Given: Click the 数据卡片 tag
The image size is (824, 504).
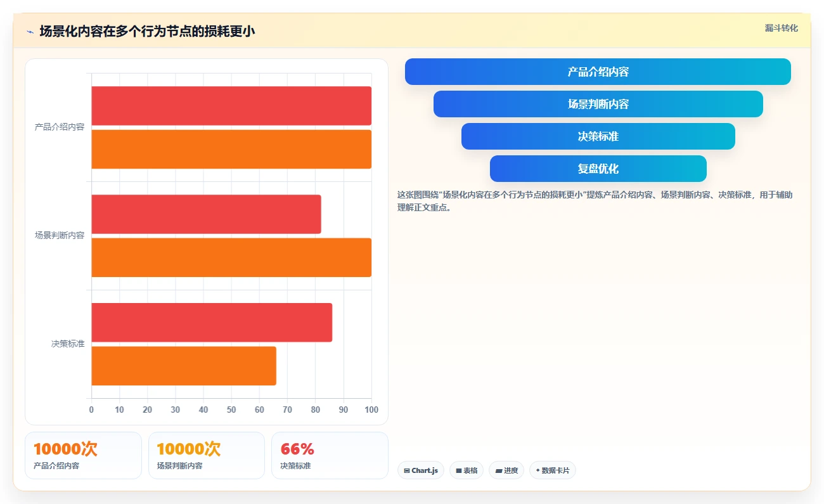Looking at the screenshot, I should 552,470.
